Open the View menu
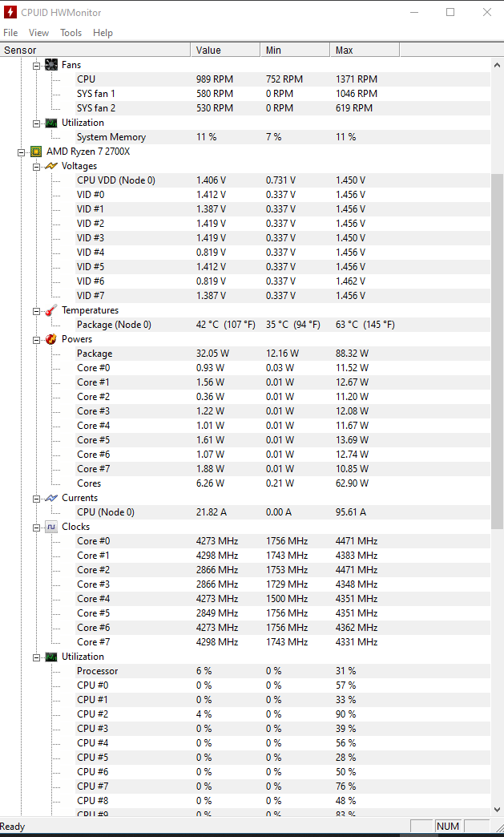The width and height of the screenshot is (504, 837). [38, 33]
